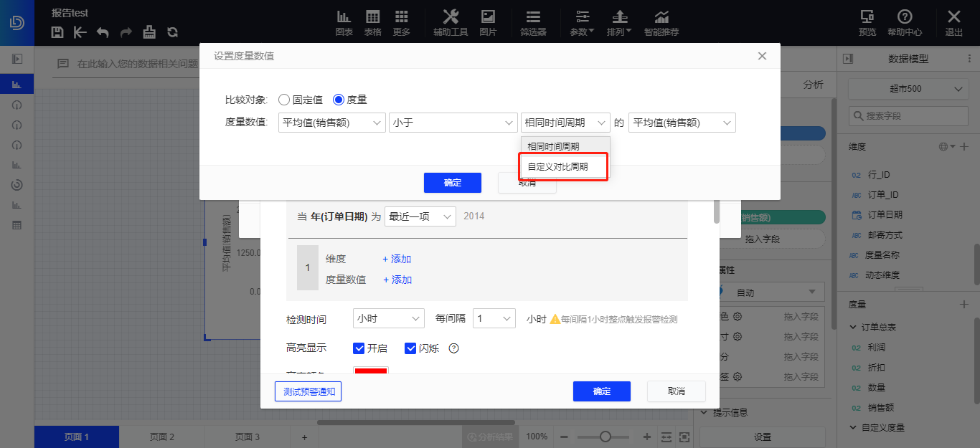This screenshot has height=448, width=980.
Task: Open the 图表 chart tool
Action: (344, 22)
